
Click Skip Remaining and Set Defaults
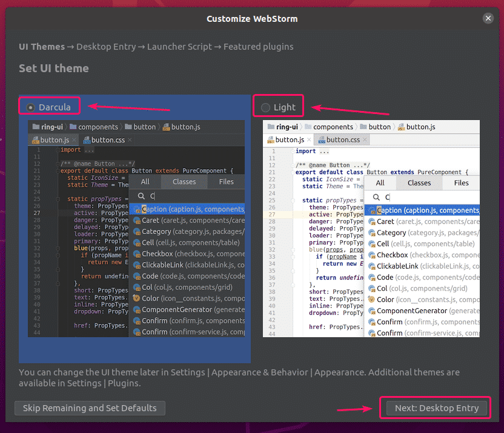coord(90,408)
